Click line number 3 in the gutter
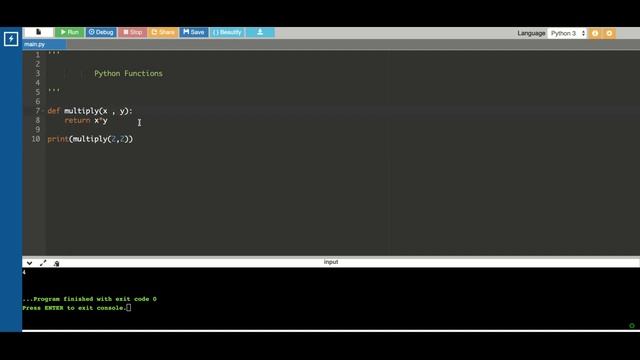This screenshot has height=360, width=640. 38,73
